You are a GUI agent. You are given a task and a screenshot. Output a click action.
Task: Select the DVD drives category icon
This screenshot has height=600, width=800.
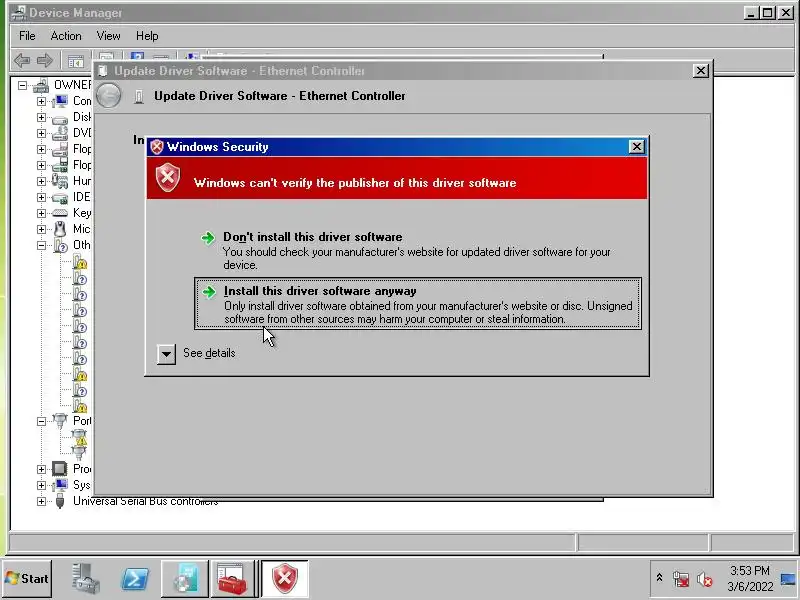point(60,133)
